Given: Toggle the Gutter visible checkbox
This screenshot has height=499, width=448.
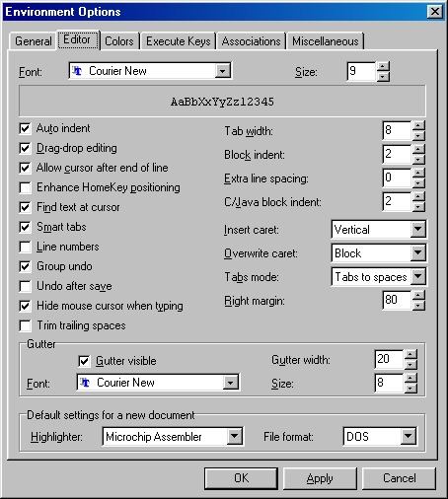Looking at the screenshot, I should point(84,361).
